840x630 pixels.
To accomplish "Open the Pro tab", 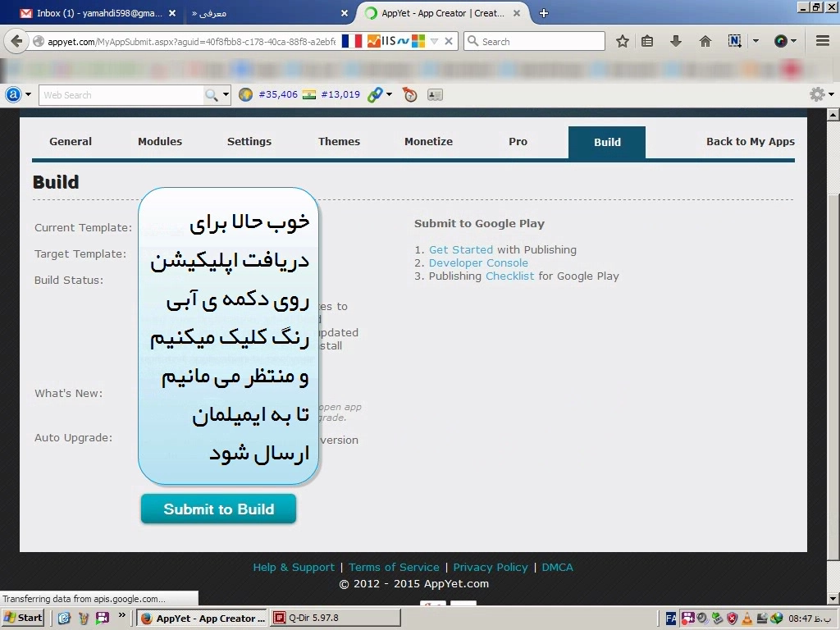I will [518, 141].
